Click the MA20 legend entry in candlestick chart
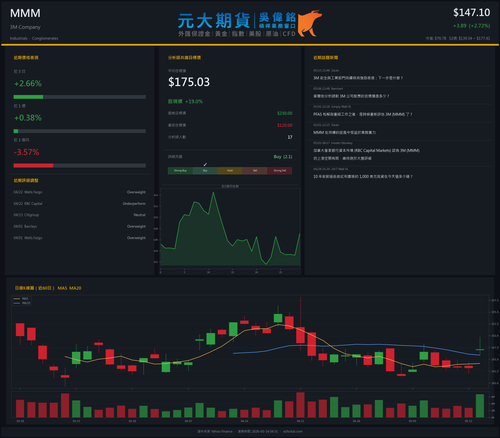500x438 pixels. (x=22, y=303)
